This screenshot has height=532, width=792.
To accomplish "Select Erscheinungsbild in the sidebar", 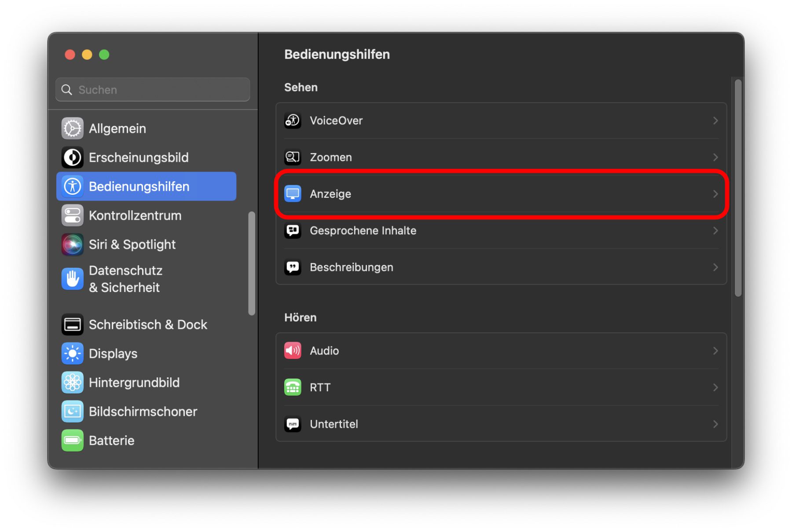I will pos(138,157).
